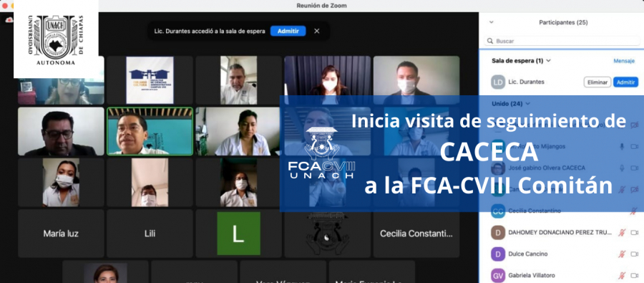Click camera icon for DAHOMEY DONACIANO PEREZ

coord(635,232)
